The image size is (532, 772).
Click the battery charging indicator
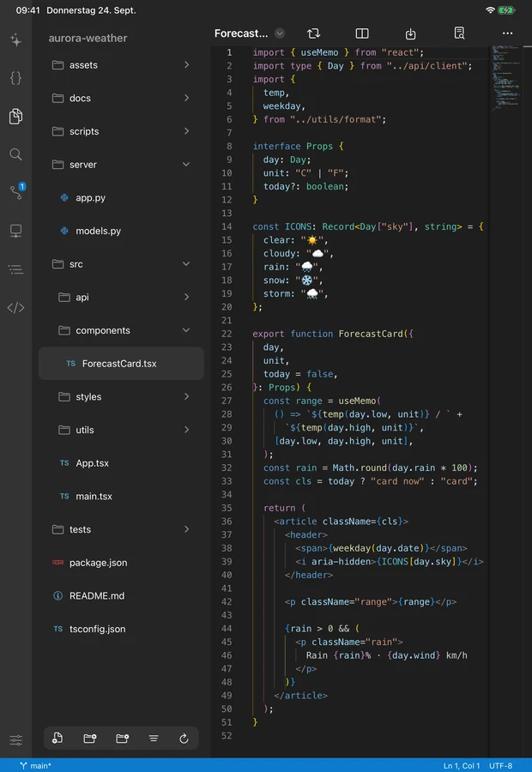coord(506,9)
